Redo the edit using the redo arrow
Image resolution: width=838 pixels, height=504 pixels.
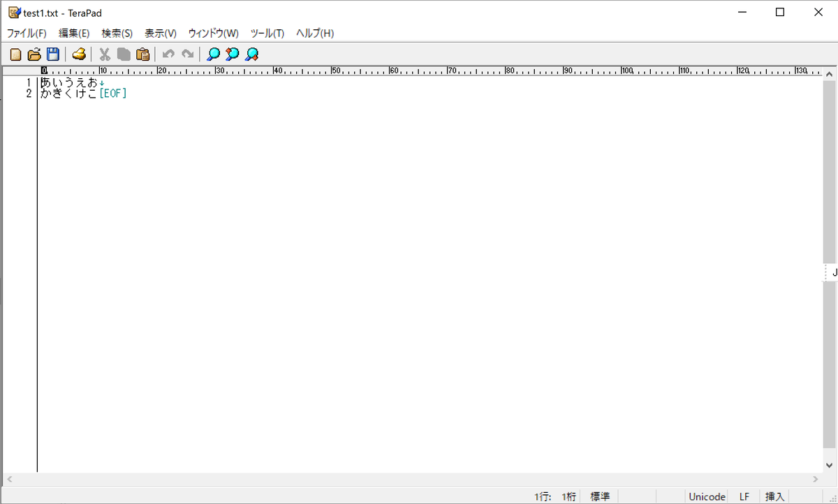[x=187, y=54]
